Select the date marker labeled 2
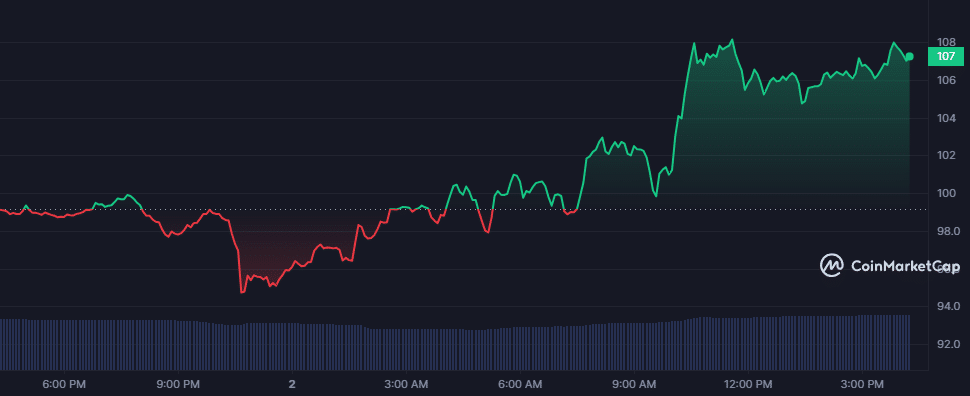 click(x=292, y=384)
